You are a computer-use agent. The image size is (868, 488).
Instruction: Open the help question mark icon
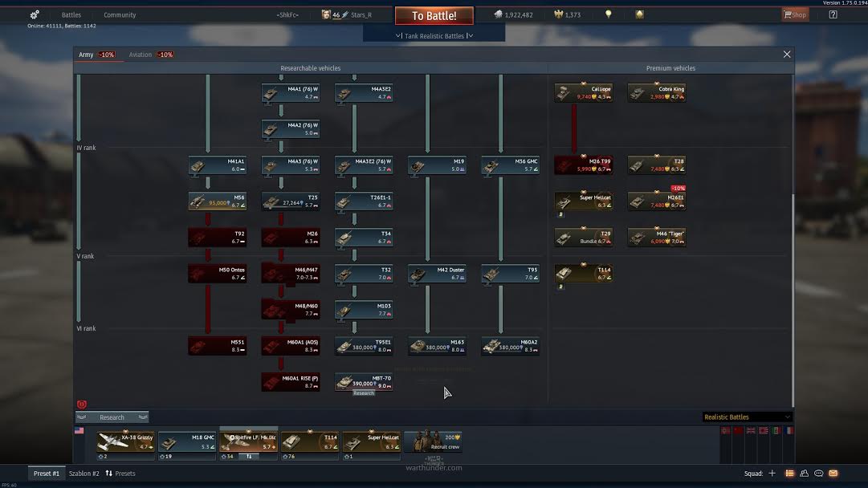tap(833, 15)
